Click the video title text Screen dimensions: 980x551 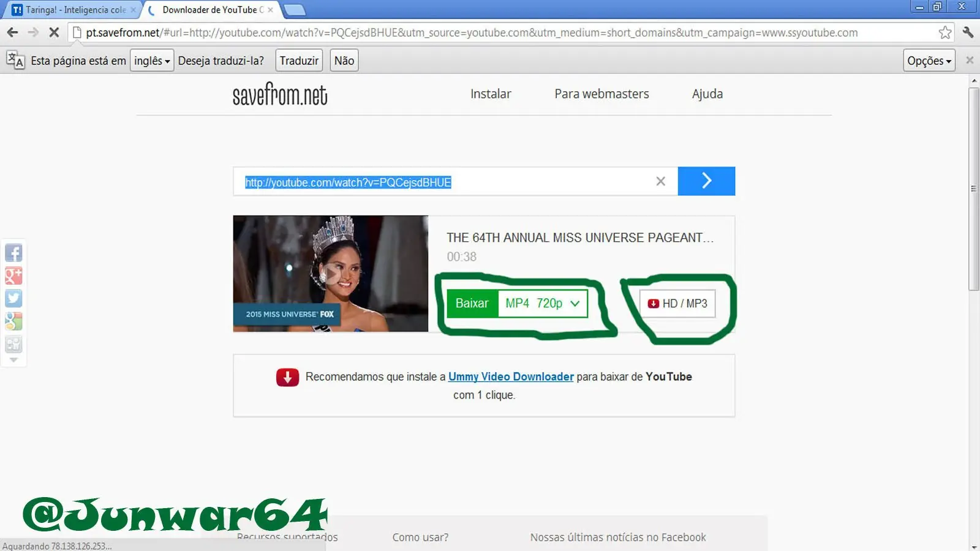580,238
